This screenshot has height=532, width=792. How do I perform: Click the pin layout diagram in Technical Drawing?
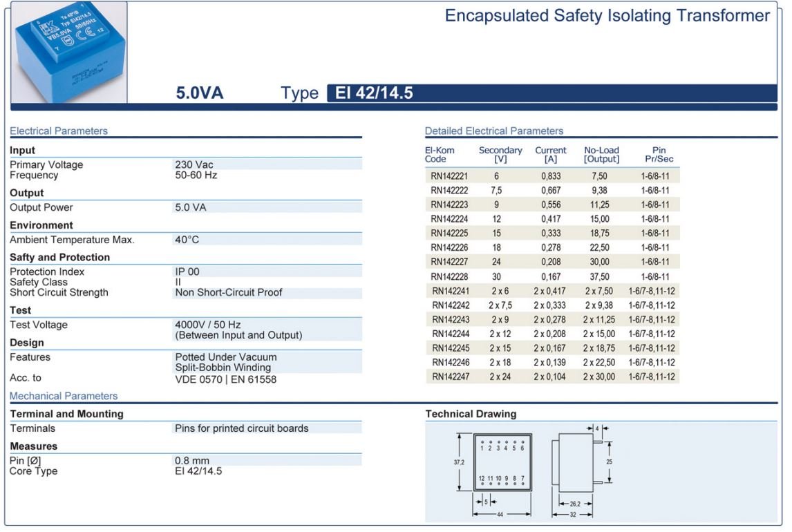(x=502, y=463)
